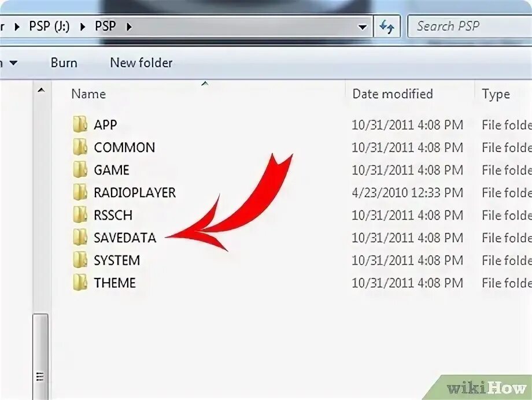Select the GAME folder name
The width and height of the screenshot is (532, 400).
112,170
